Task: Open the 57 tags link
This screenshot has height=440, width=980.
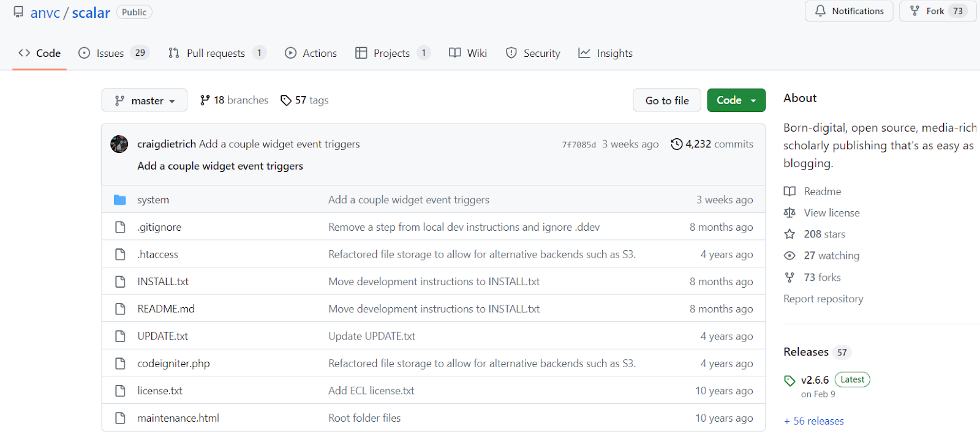Action: pos(304,100)
